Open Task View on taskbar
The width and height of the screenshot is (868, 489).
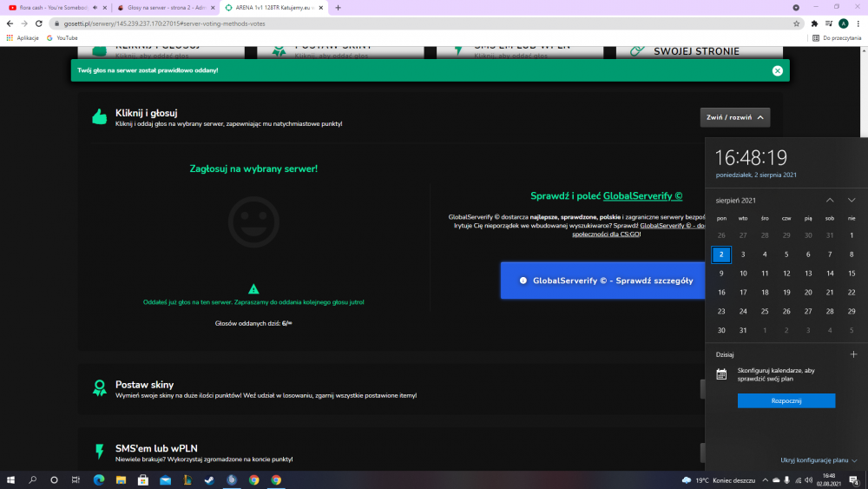[76, 480]
